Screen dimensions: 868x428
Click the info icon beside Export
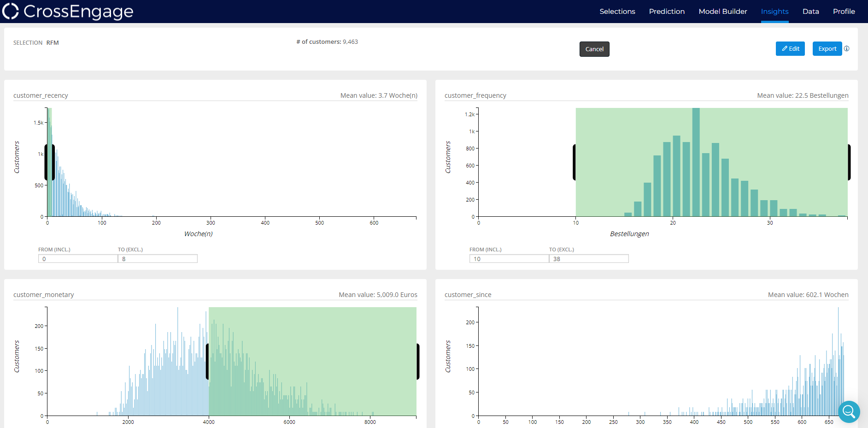(x=847, y=49)
